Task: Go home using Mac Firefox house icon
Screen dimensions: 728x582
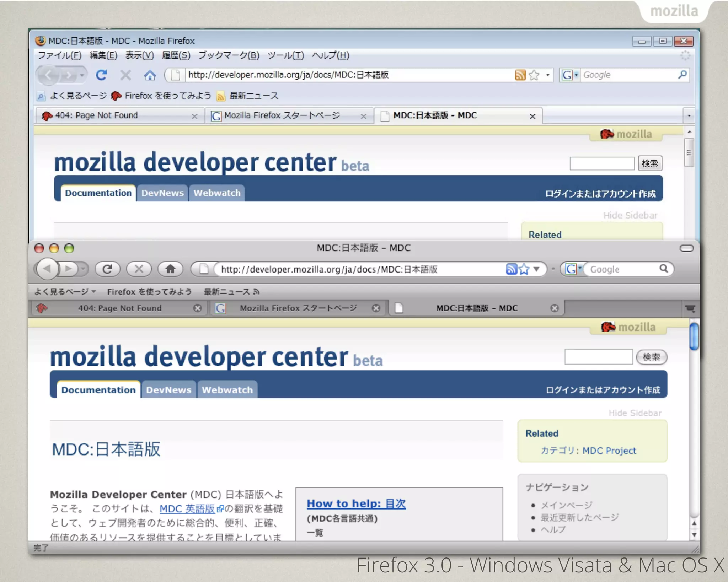Action: point(171,269)
